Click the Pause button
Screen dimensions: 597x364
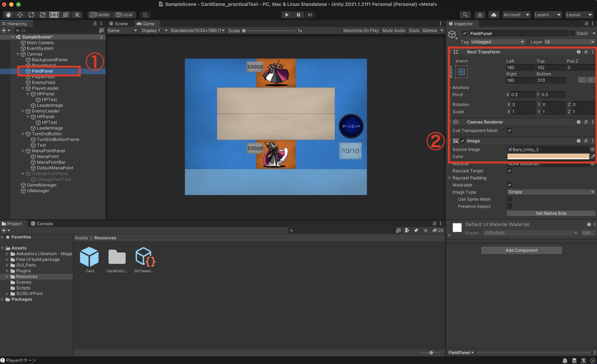pos(298,15)
